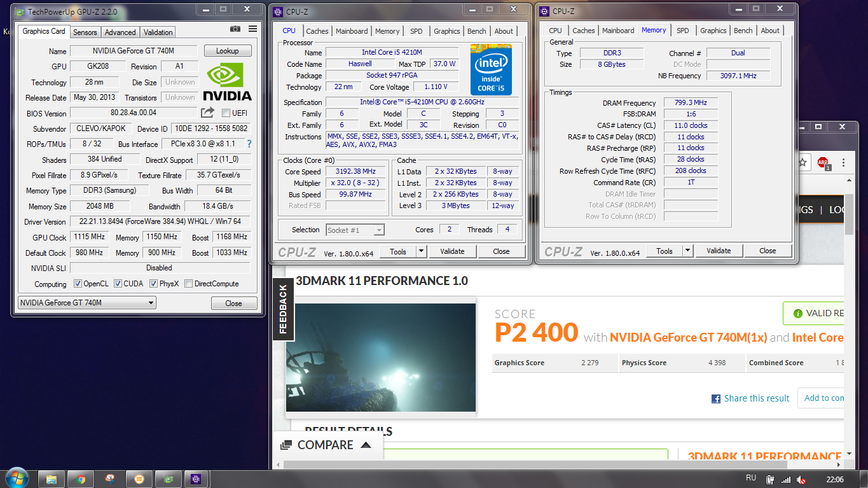The width and height of the screenshot is (868, 488).
Task: Toggle the PhysX checkbox
Action: (x=153, y=284)
